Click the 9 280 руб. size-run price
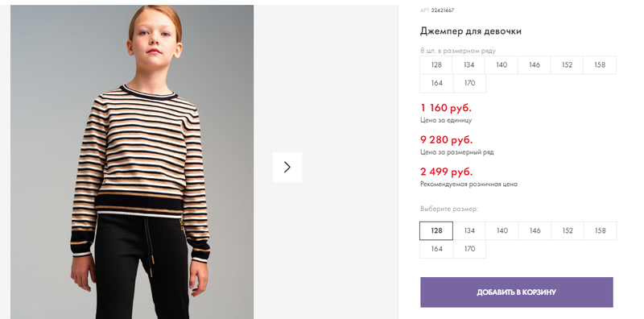The image size is (644, 319). pyautogui.click(x=446, y=140)
